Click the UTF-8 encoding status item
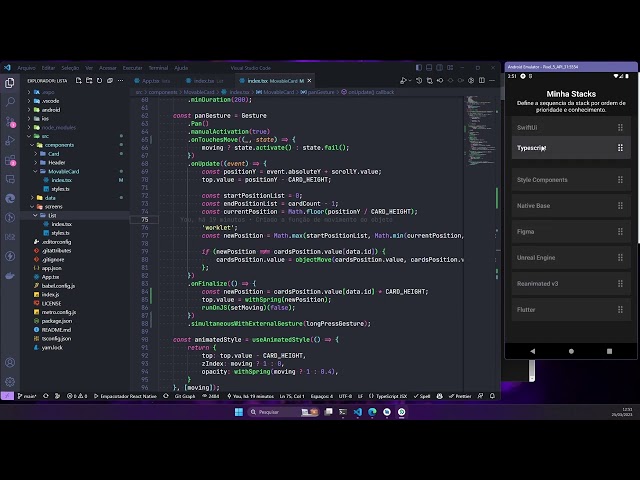The image size is (640, 480). click(345, 396)
